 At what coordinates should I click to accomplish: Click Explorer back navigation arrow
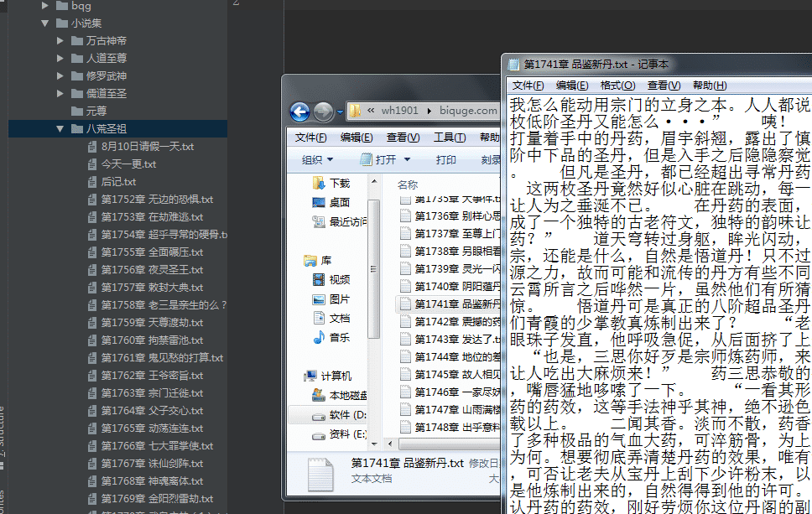(x=299, y=112)
